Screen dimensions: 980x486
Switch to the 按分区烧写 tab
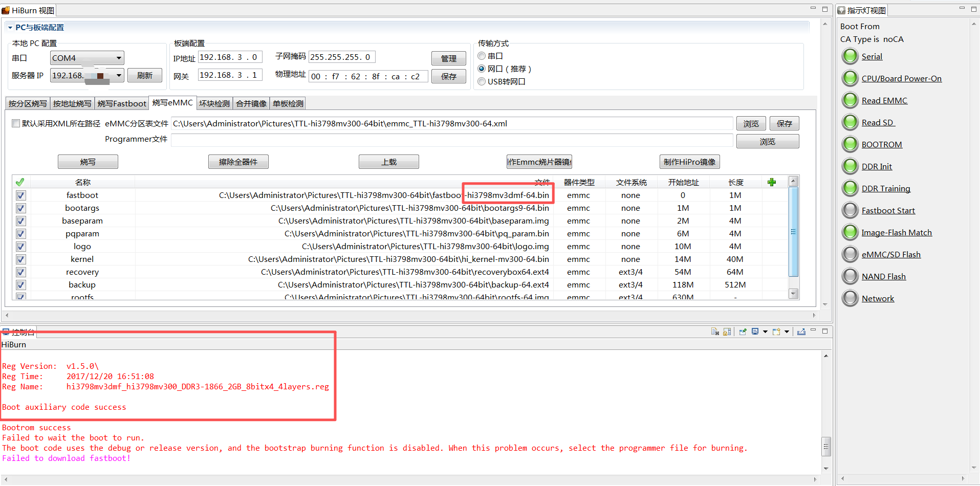coord(28,103)
